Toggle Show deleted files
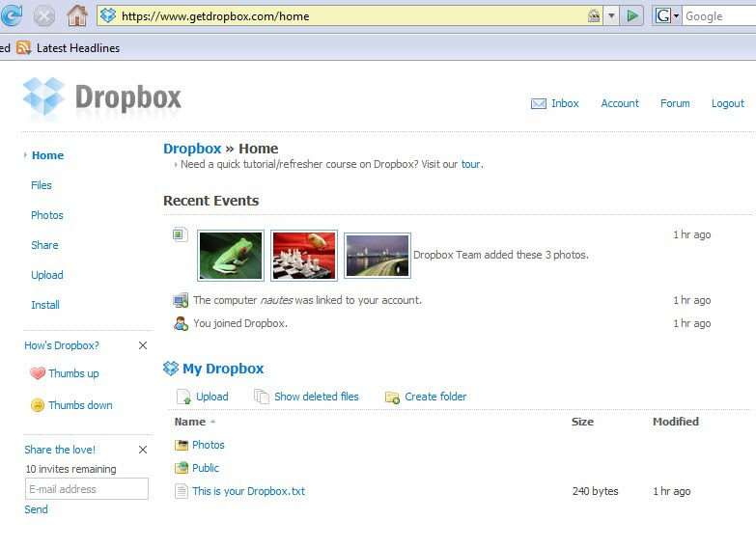 coord(317,397)
